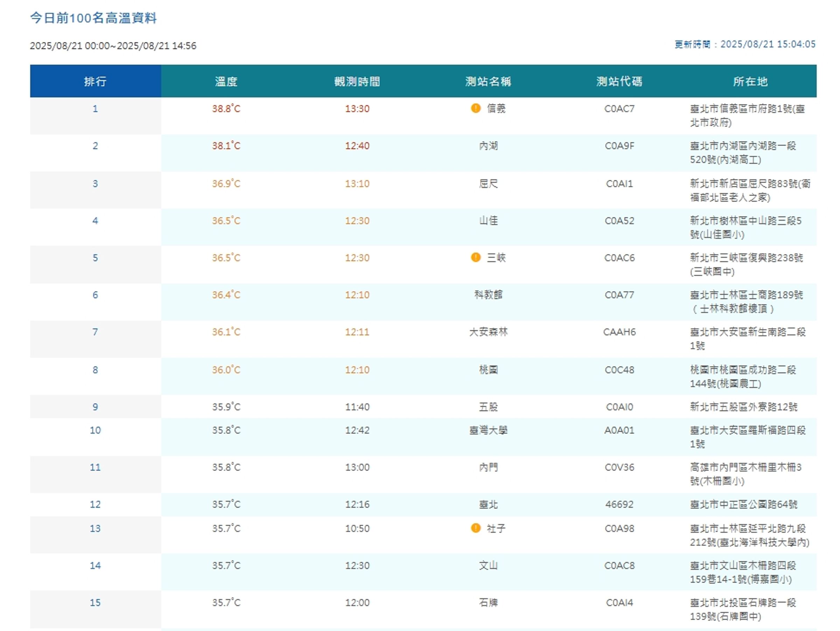Click the 所在地 column header
The image size is (840, 631).
click(x=751, y=81)
